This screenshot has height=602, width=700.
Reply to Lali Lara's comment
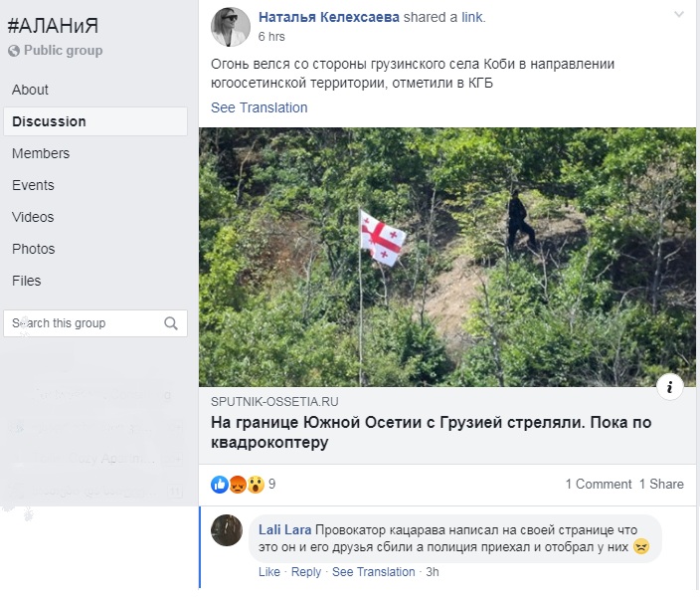tap(306, 572)
